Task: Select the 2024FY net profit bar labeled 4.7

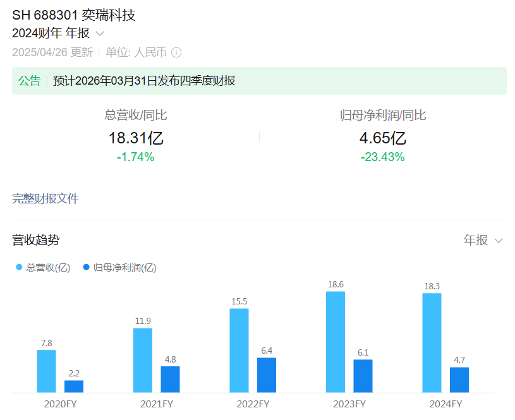Action: [459, 380]
